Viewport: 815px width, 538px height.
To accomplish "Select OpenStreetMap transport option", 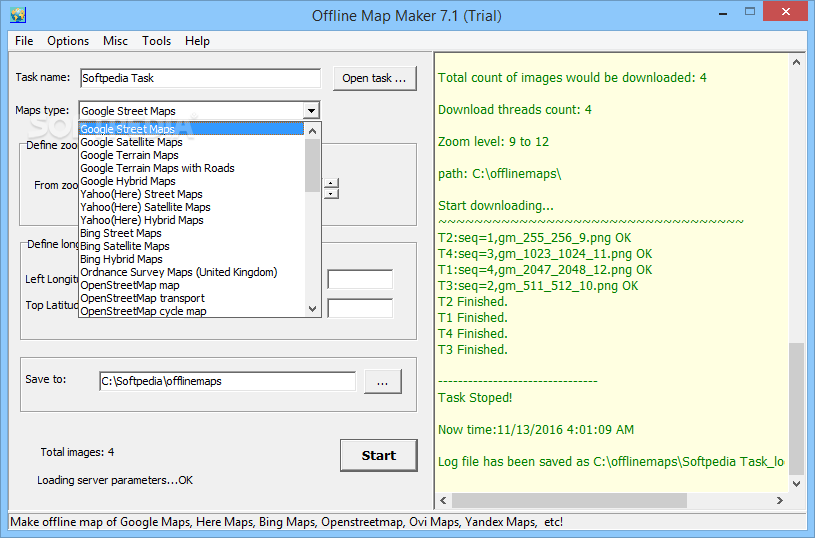I will [x=191, y=298].
